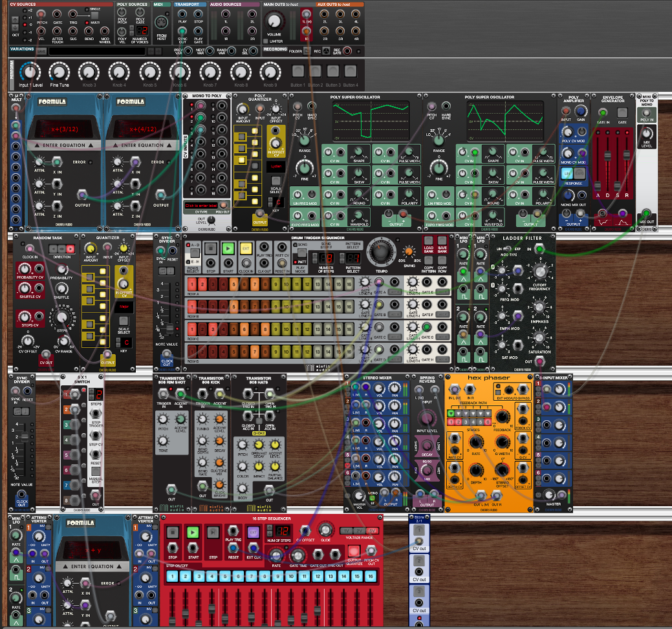Trigger the Envelope Generator GATE button
The image size is (672, 629).
[622, 112]
